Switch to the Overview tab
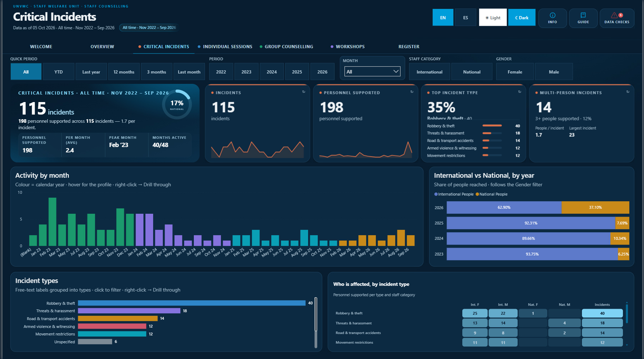This screenshot has width=644, height=359. click(x=102, y=47)
